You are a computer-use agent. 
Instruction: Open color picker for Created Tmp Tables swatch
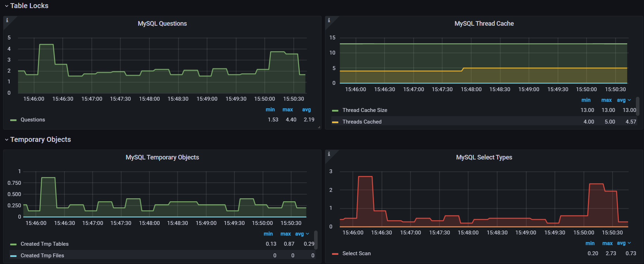pos(13,244)
